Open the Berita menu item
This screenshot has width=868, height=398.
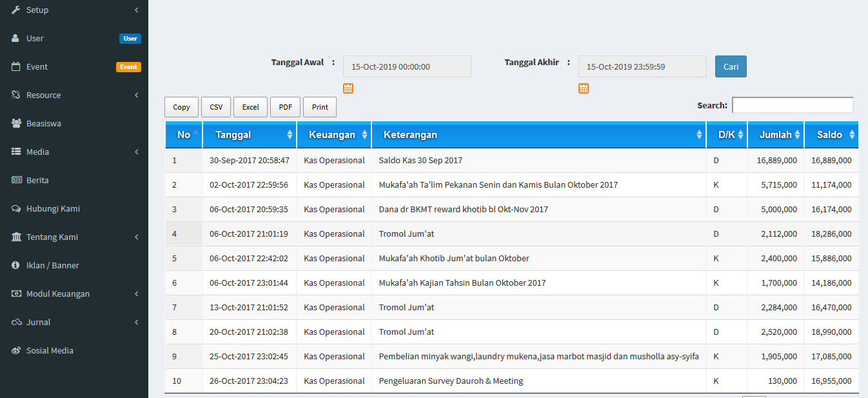pos(74,180)
